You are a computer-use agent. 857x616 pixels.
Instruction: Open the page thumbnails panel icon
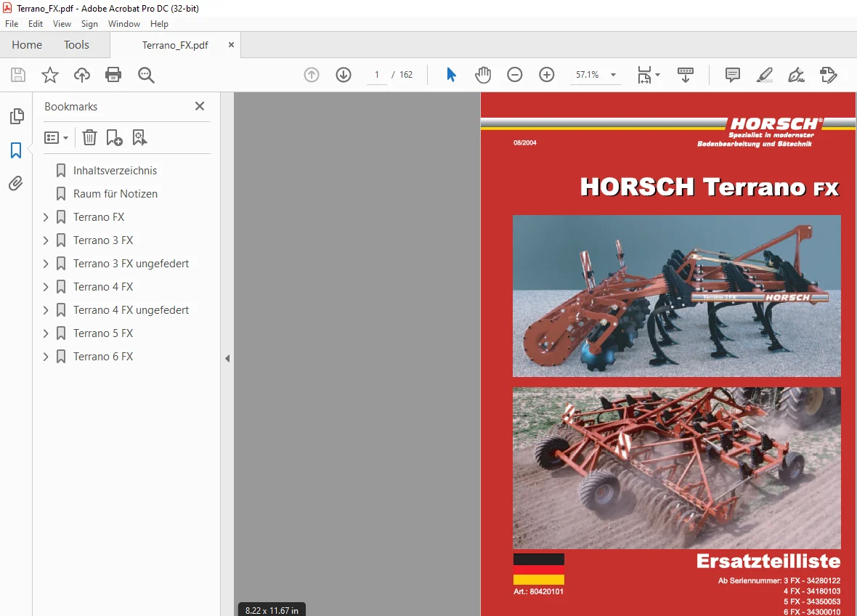(x=17, y=116)
